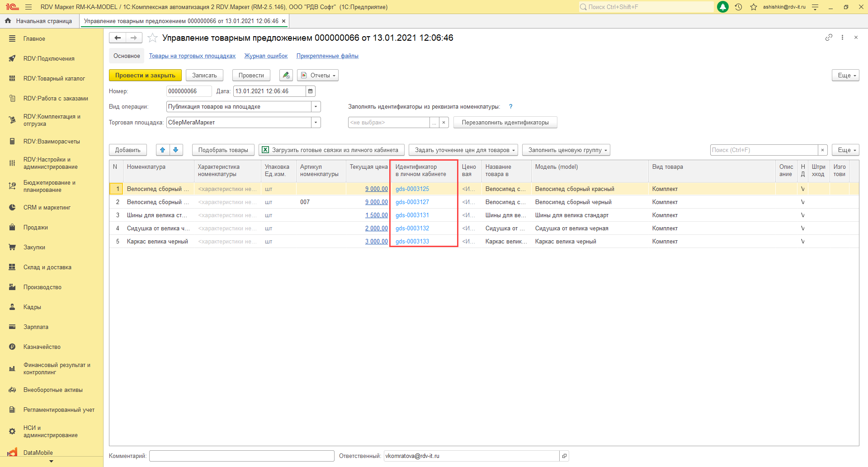Open the Отчеты dropdown menu

(x=318, y=76)
